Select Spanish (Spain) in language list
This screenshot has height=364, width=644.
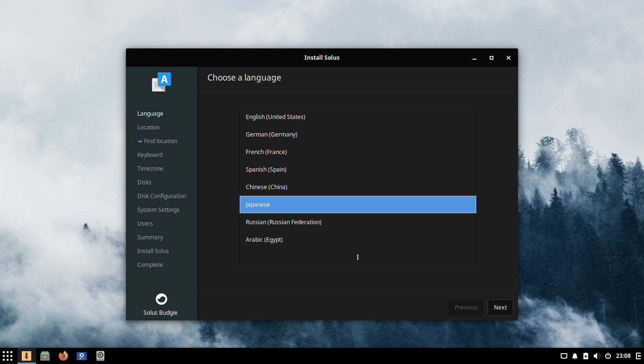pos(358,169)
